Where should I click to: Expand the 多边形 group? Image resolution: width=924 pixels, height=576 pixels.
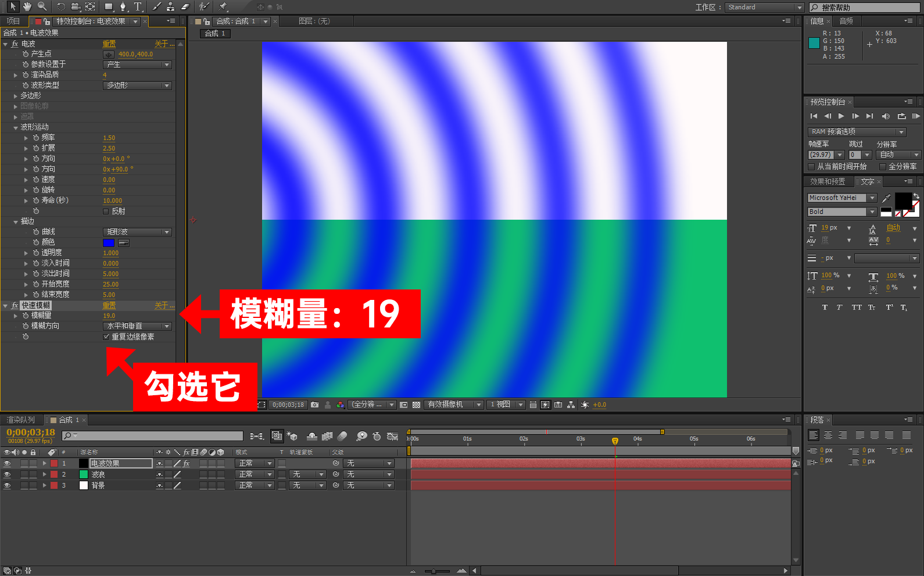coord(16,96)
